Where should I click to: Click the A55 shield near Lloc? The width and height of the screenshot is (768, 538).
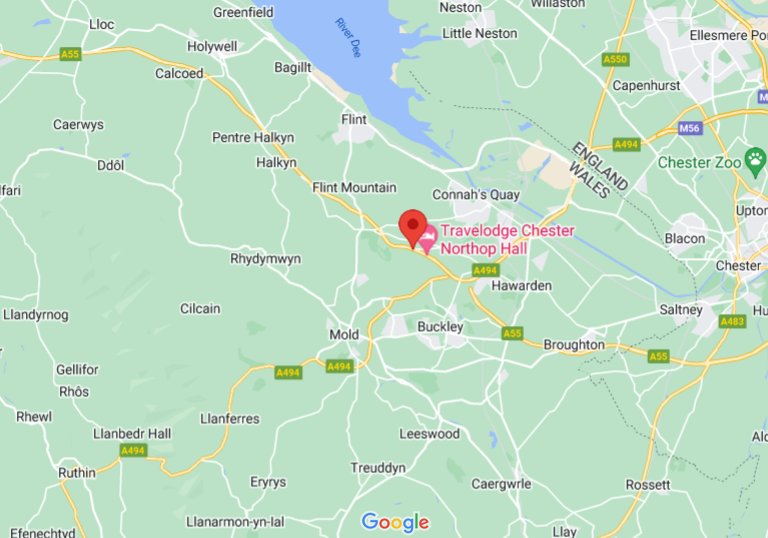tap(70, 54)
